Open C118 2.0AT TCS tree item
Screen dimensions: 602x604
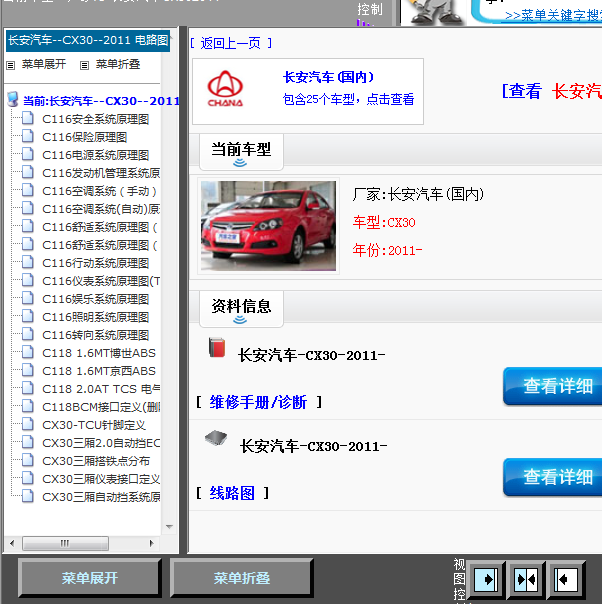click(x=101, y=389)
